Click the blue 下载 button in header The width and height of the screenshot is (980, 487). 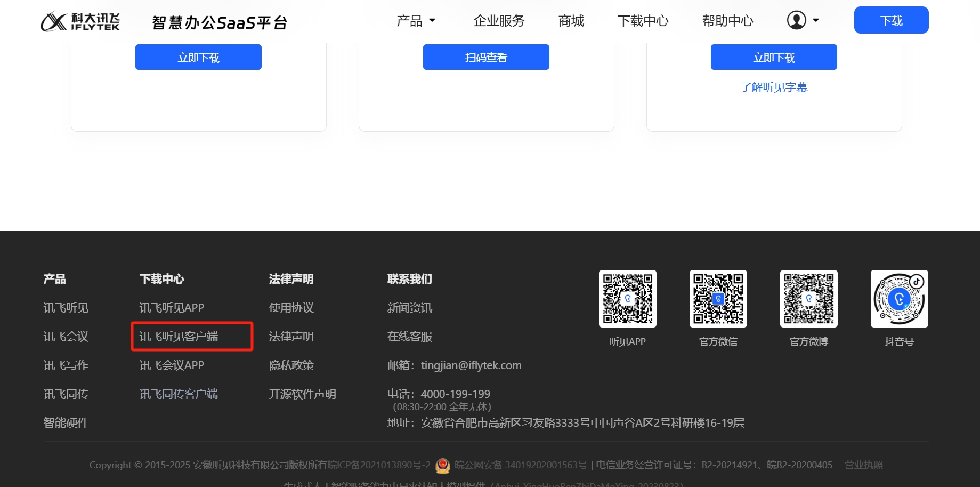(x=891, y=20)
